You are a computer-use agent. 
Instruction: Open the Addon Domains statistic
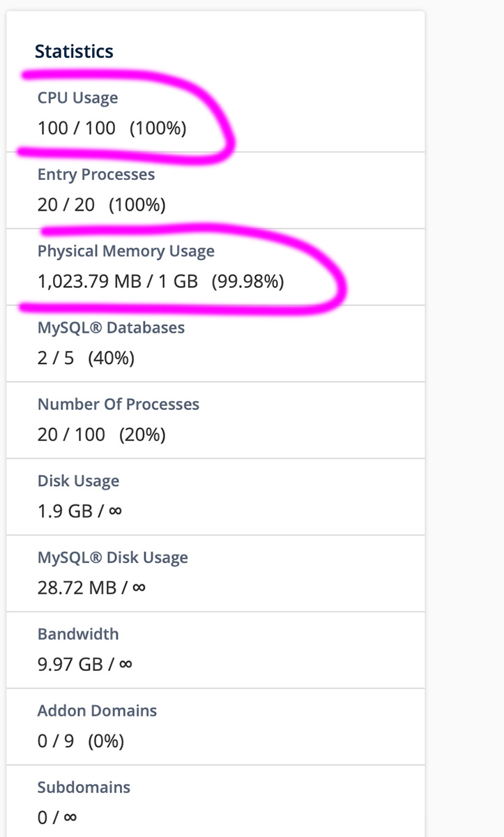[x=97, y=711]
